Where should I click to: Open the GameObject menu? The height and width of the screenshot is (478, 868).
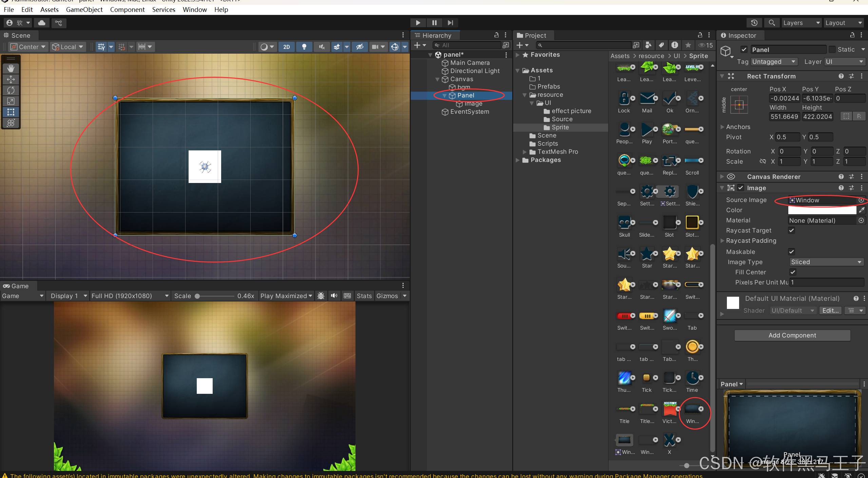(x=84, y=10)
